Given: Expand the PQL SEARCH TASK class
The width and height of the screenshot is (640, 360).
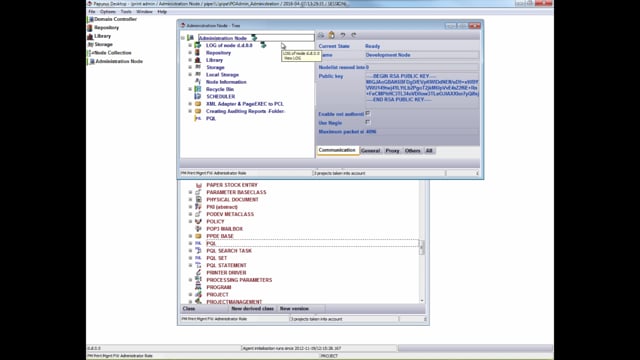Looking at the screenshot, I should coord(190,251).
